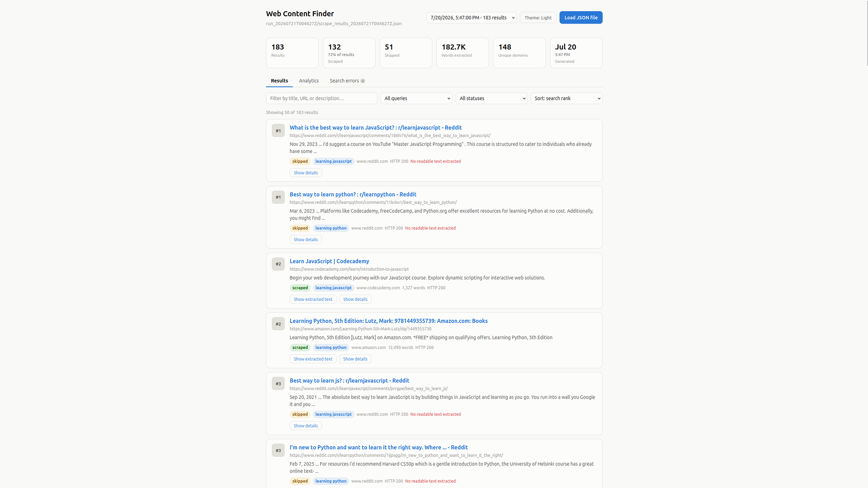
Task: Open the 'What is the best way to learn JavaScript?' Reddit link
Action: pyautogui.click(x=376, y=128)
